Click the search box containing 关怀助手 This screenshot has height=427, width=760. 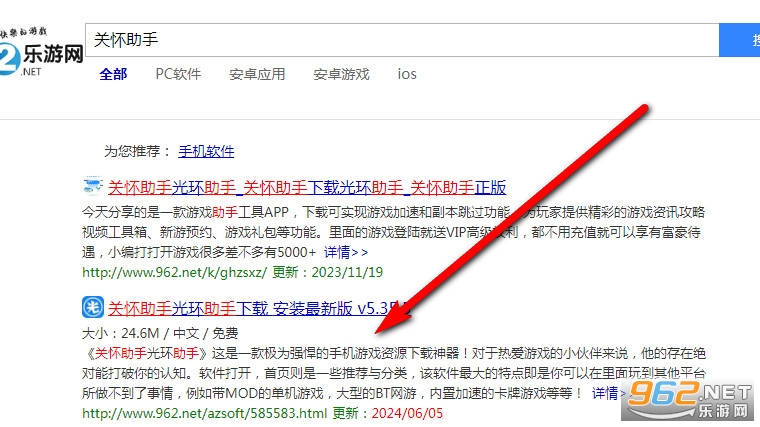402,40
